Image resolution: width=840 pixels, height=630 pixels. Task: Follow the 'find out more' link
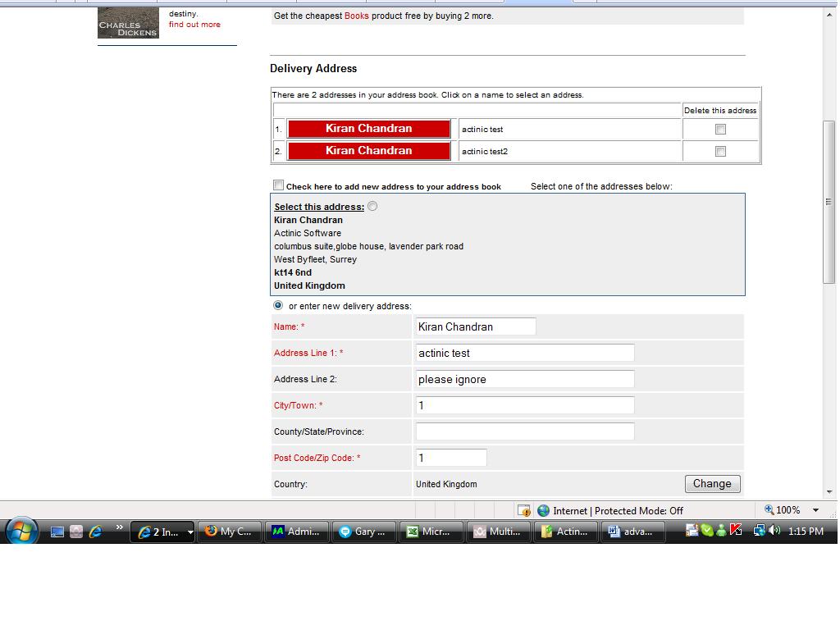tap(194, 25)
